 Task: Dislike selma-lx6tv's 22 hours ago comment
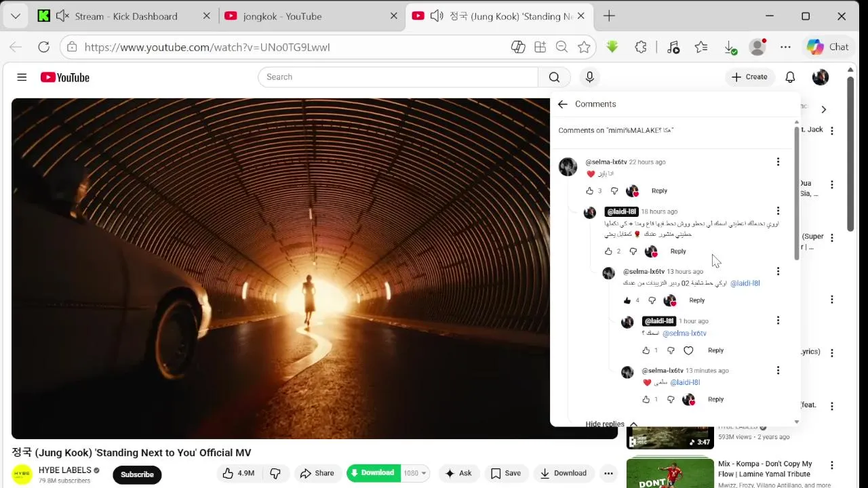[x=614, y=191]
